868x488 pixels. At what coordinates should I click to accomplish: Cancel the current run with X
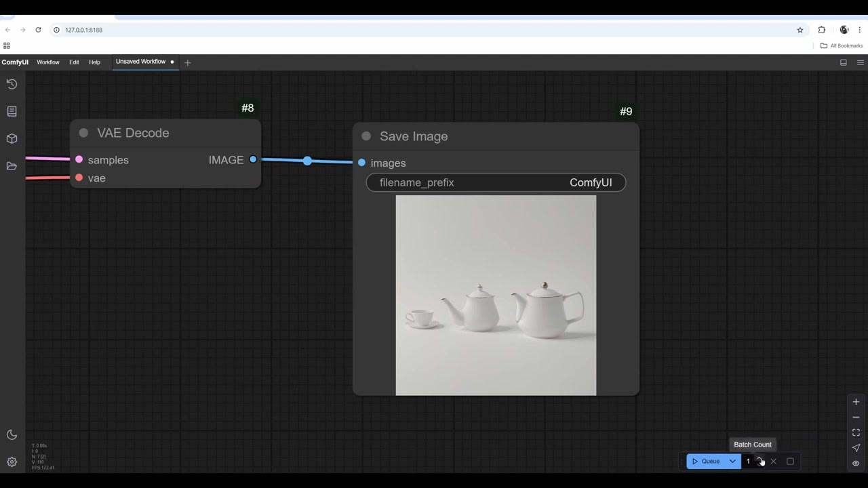(773, 462)
